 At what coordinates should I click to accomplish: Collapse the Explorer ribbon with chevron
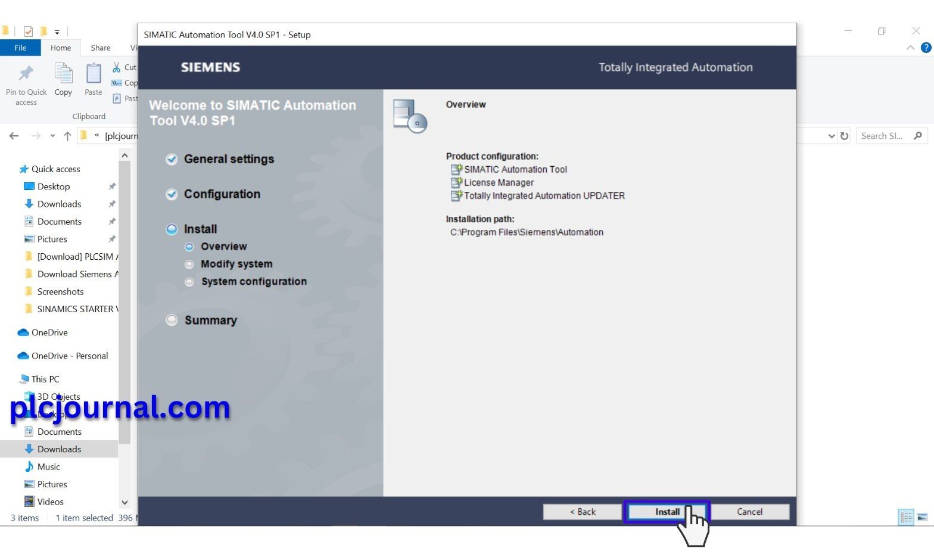point(910,48)
